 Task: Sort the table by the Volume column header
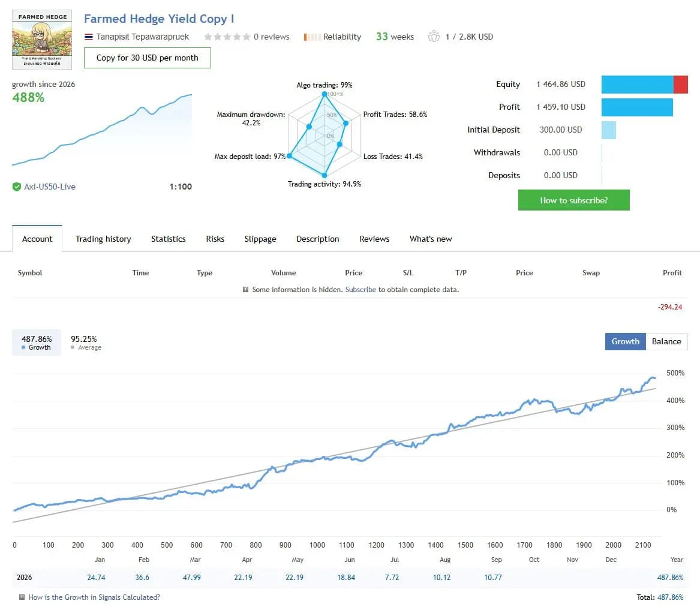coord(284,273)
